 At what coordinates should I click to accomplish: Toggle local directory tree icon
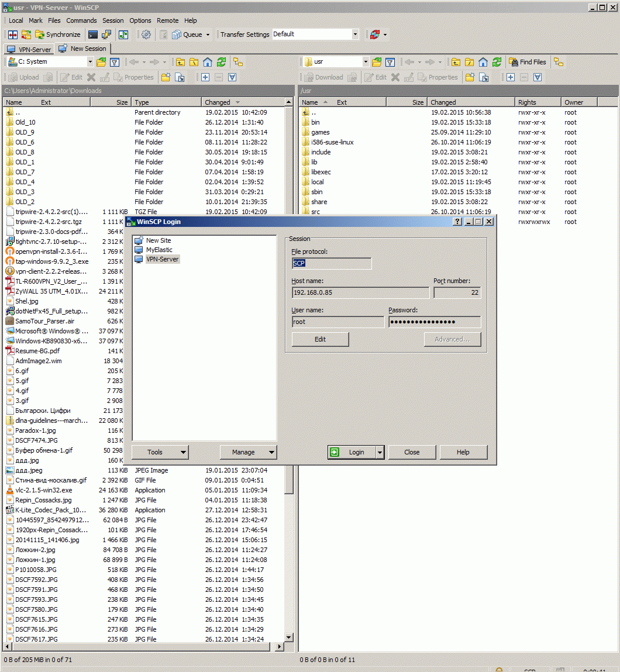tap(238, 62)
